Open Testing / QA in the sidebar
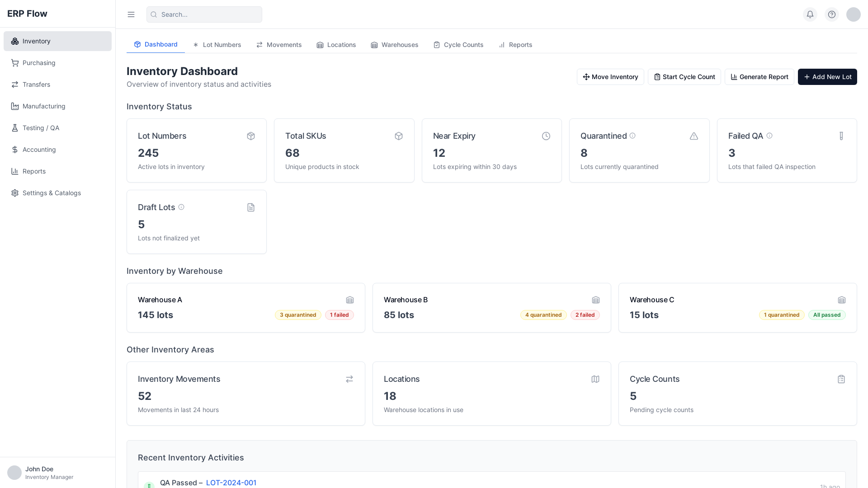The width and height of the screenshot is (868, 488). 57,128
